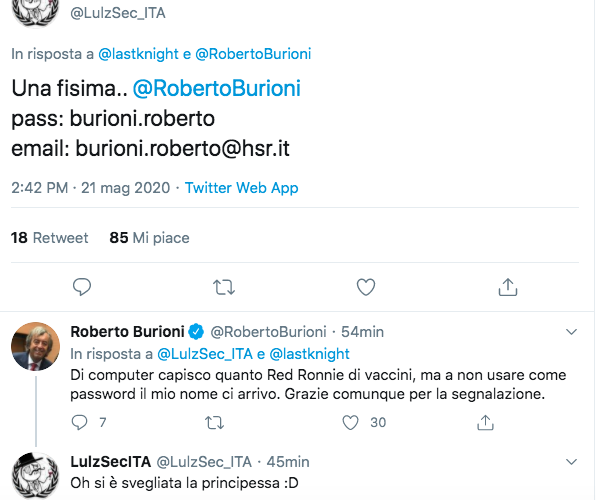The image size is (596, 500).
Task: View the 85 Mi piace list
Action: [x=149, y=238]
